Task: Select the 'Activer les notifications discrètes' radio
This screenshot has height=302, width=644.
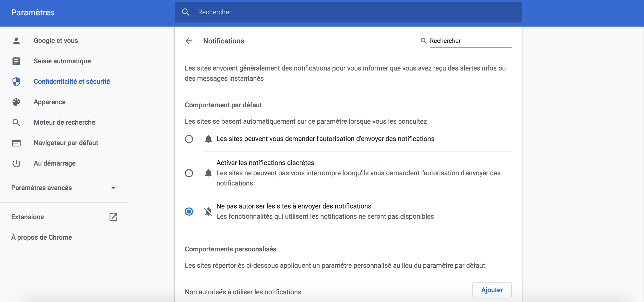Action: [x=189, y=173]
